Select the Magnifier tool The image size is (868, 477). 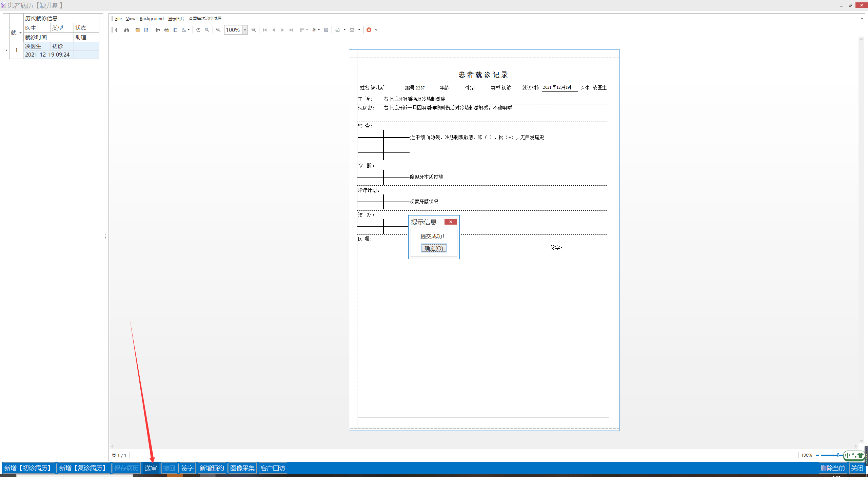[x=207, y=30]
